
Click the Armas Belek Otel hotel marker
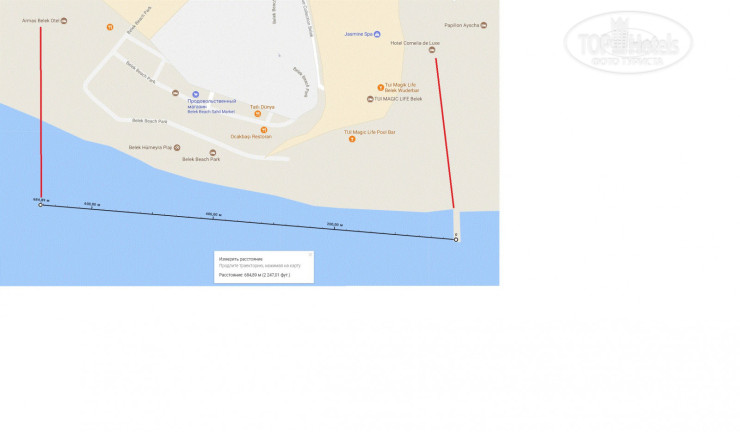pos(64,21)
